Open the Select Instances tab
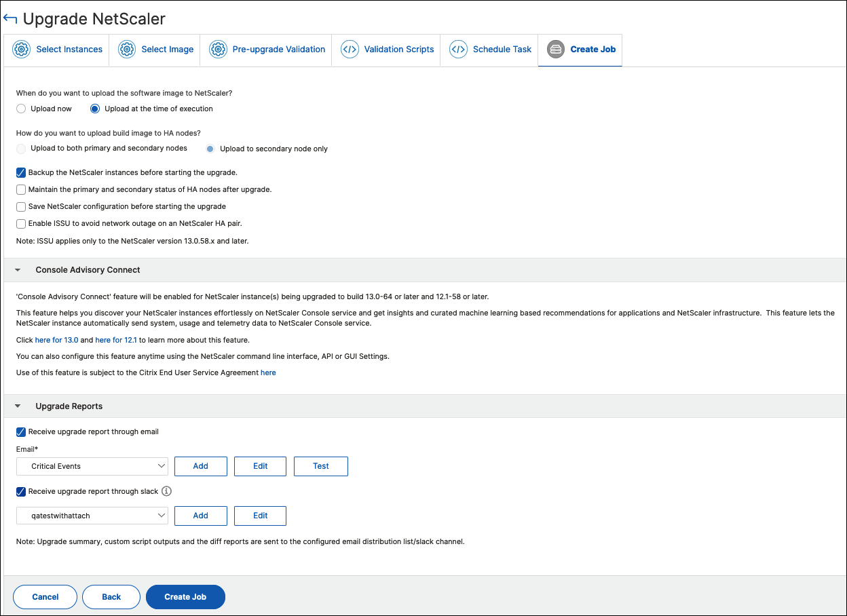 [x=56, y=50]
